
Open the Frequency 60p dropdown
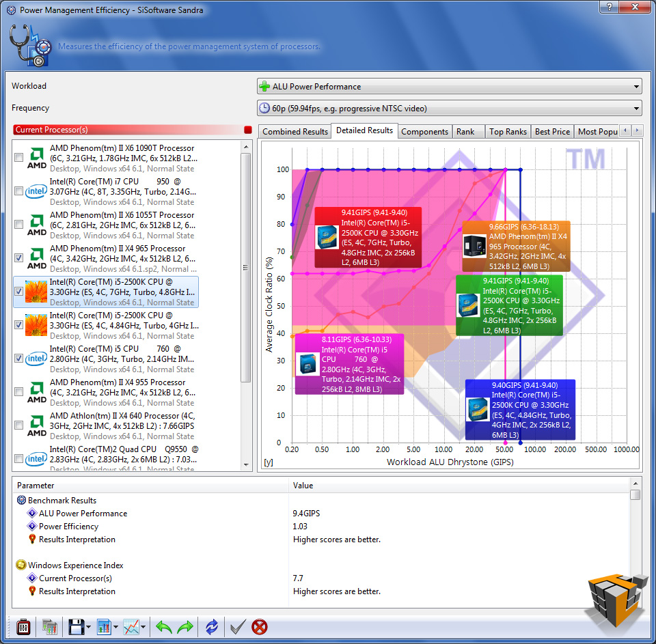pos(450,109)
